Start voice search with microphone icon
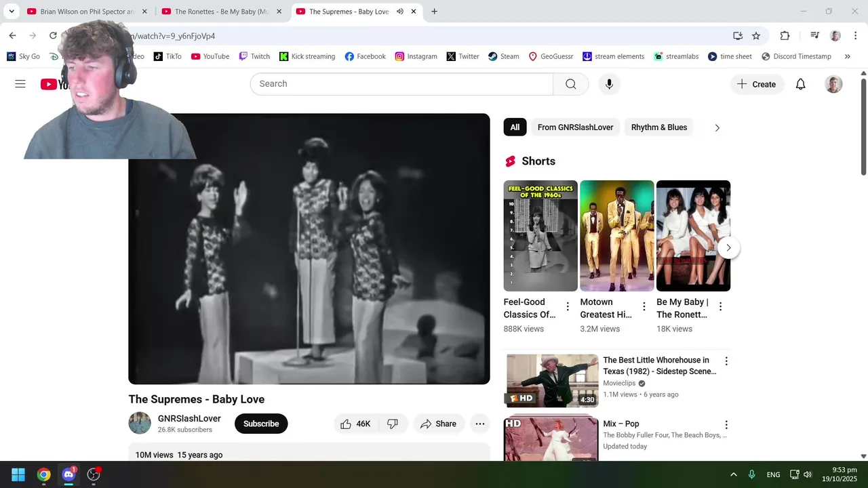This screenshot has width=868, height=488. point(609,84)
